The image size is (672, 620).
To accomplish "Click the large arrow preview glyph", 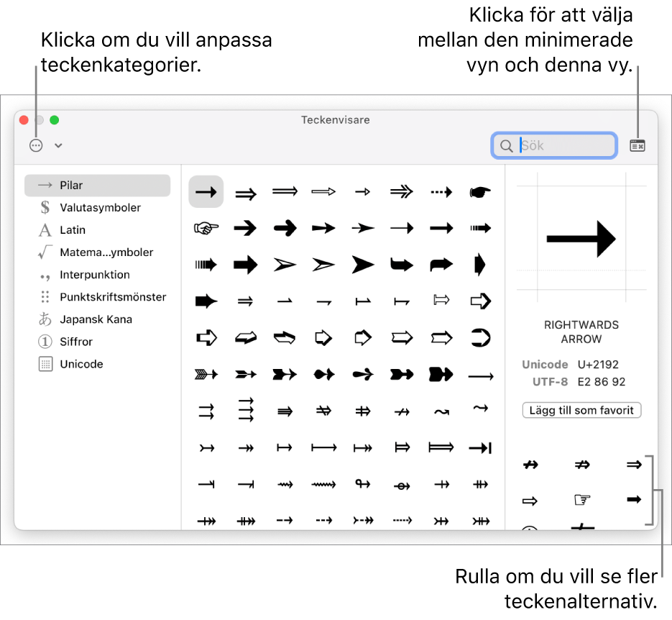I will click(x=581, y=239).
